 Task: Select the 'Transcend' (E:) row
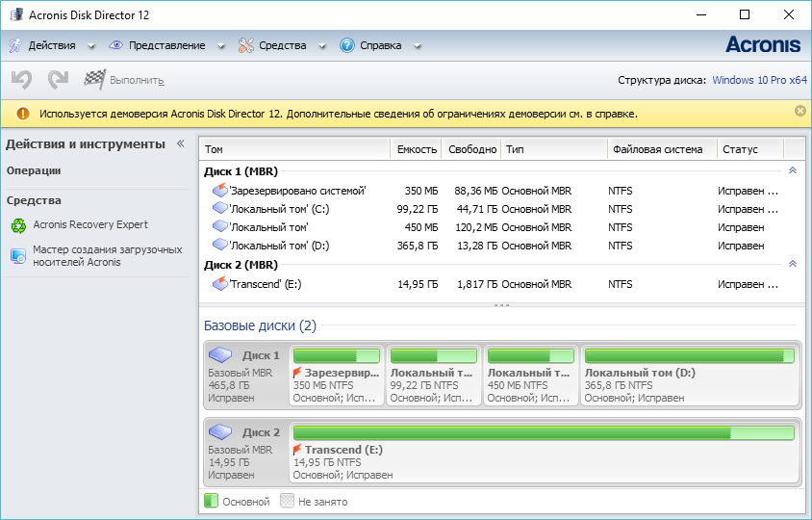point(492,283)
